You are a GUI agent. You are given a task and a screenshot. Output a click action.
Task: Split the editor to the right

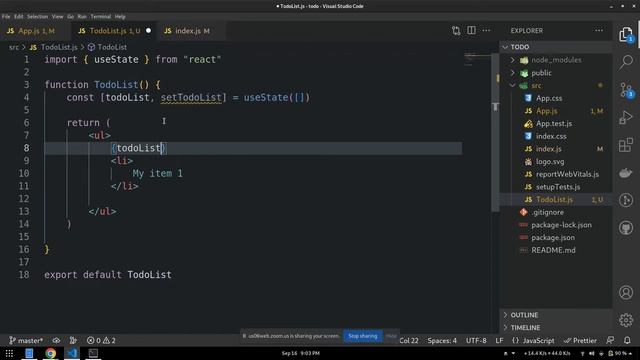[471, 31]
